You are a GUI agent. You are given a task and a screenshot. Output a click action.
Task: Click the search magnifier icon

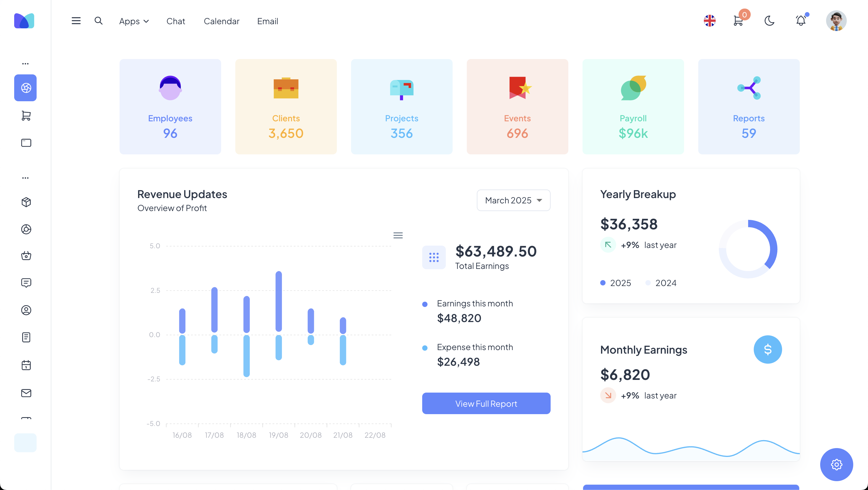(98, 21)
